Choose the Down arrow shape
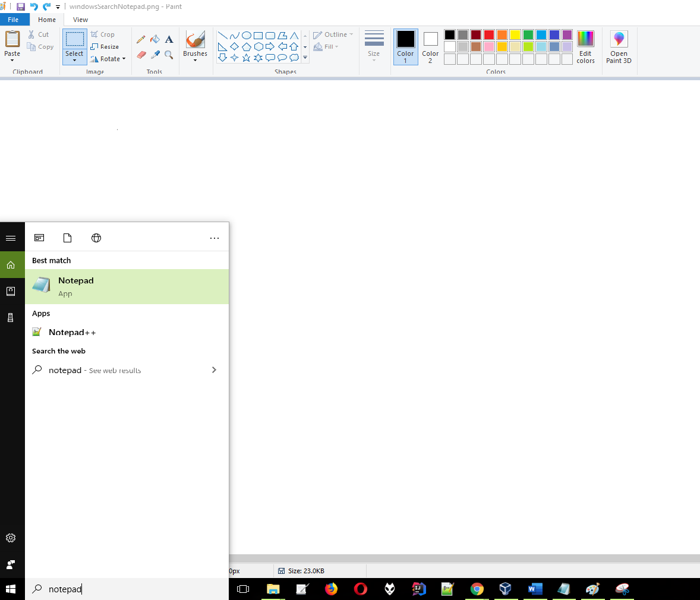 pyautogui.click(x=222, y=58)
